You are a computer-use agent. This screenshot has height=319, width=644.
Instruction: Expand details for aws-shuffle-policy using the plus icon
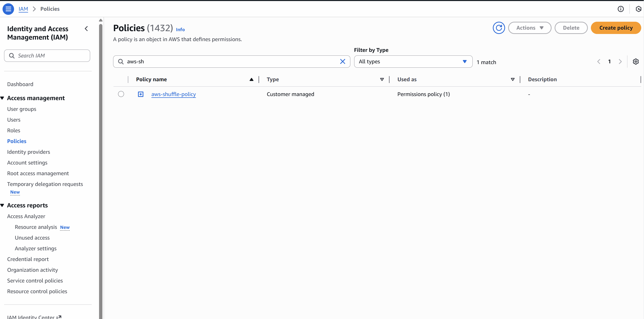pos(141,94)
